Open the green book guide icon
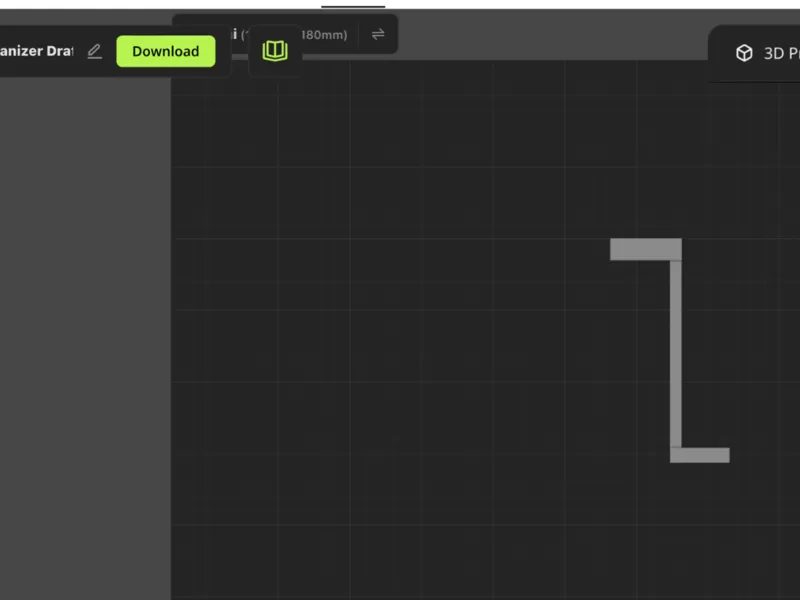800x600 pixels. click(275, 51)
